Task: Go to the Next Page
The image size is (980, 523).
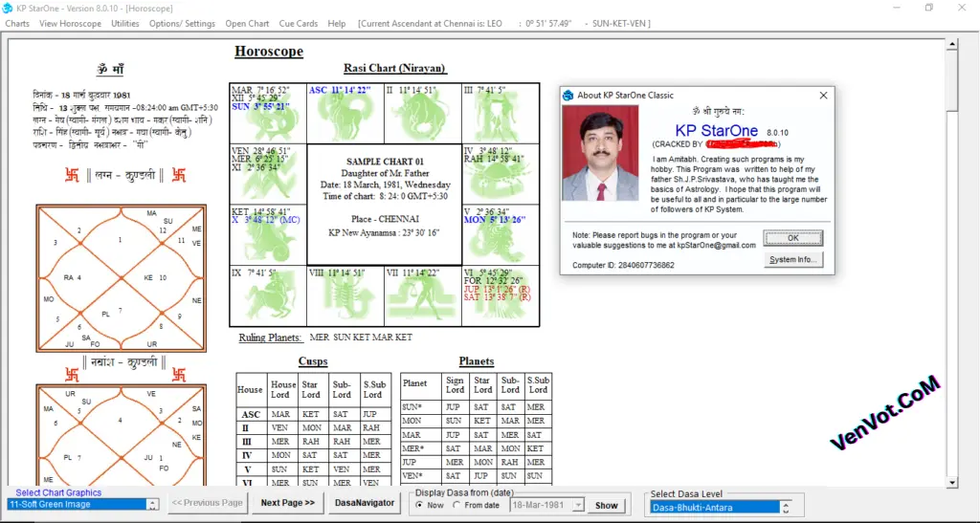Action: (x=287, y=503)
